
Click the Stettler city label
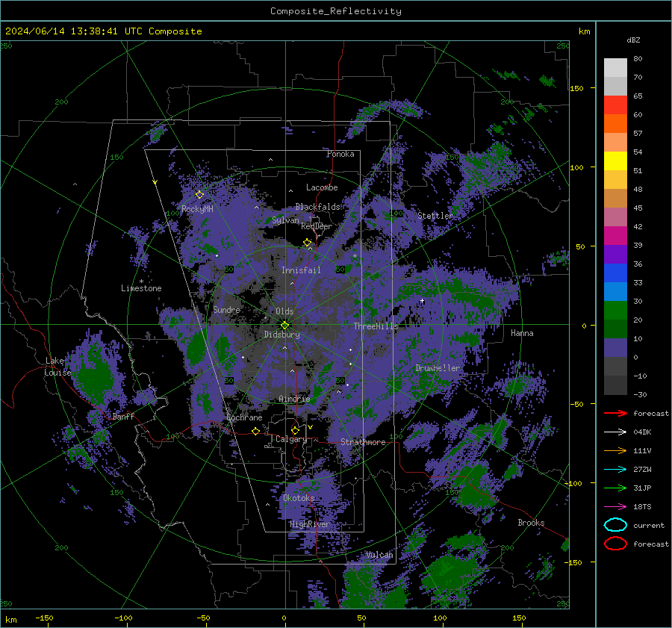pos(435,216)
